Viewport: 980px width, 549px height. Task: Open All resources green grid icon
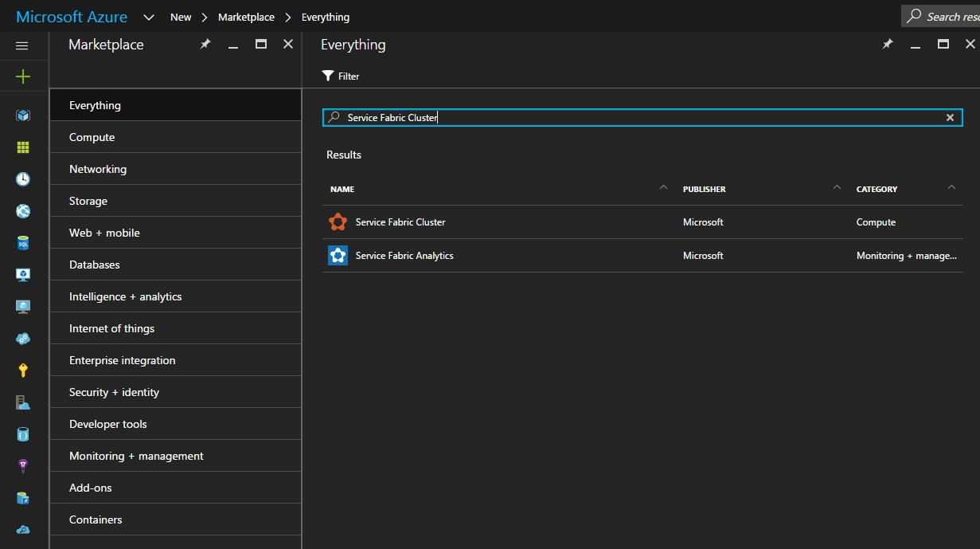(23, 147)
